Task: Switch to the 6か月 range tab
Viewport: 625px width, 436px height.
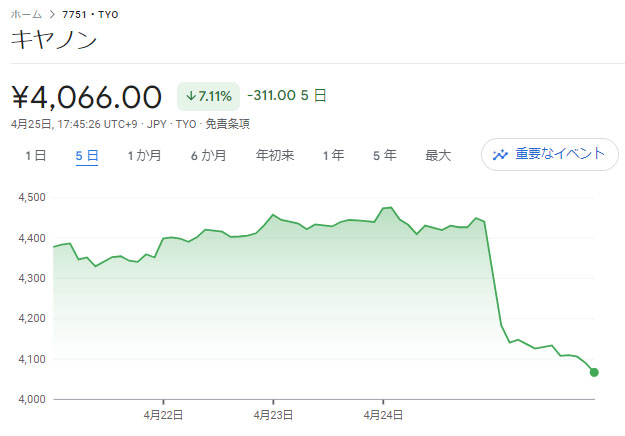Action: [208, 155]
